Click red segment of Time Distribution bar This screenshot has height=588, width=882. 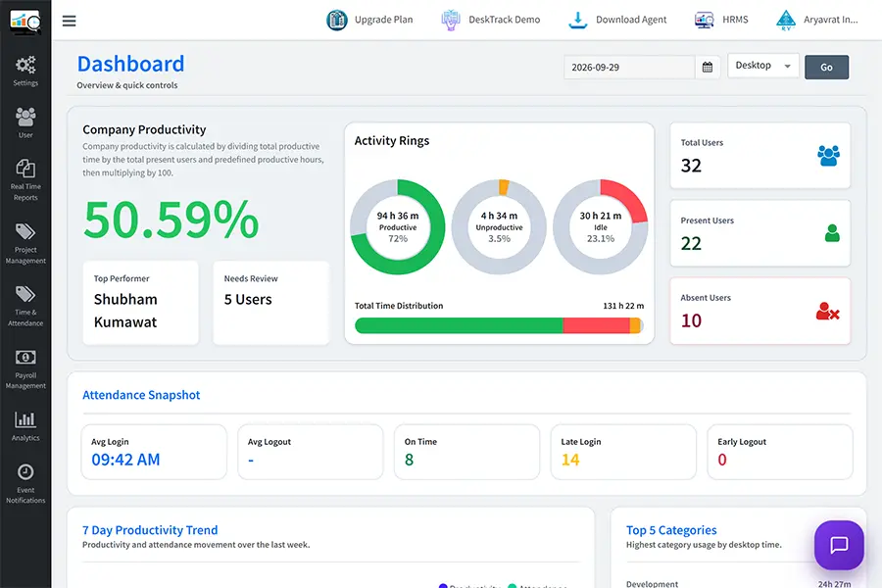[x=596, y=325]
